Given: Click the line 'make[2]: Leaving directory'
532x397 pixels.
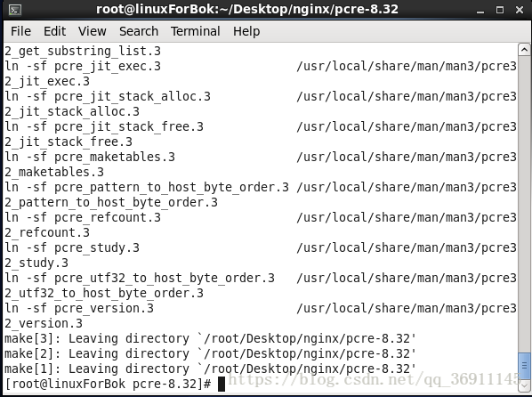Looking at the screenshot, I should 210,354.
